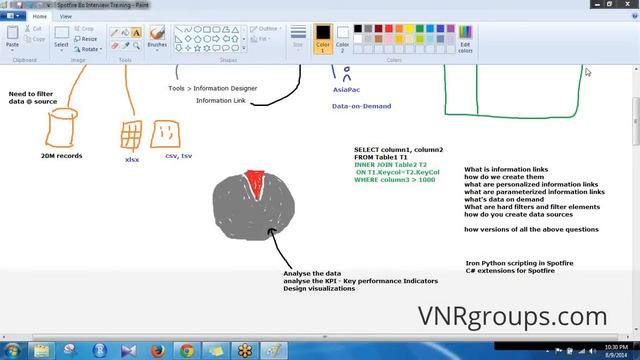Choose the Line shape

pos(178,30)
